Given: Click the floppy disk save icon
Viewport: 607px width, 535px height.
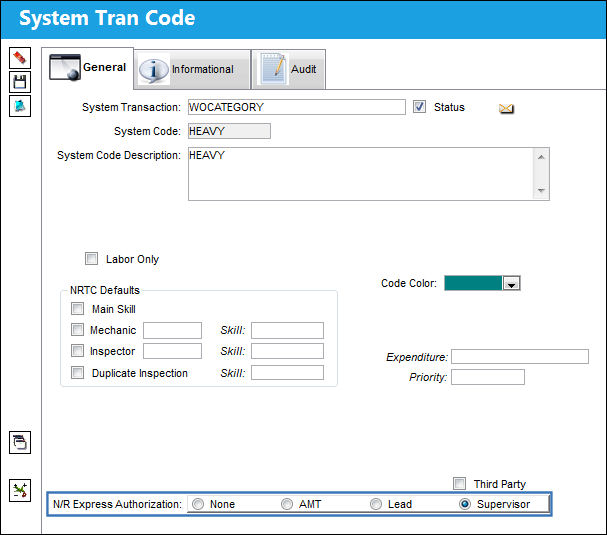Looking at the screenshot, I should click(x=20, y=82).
